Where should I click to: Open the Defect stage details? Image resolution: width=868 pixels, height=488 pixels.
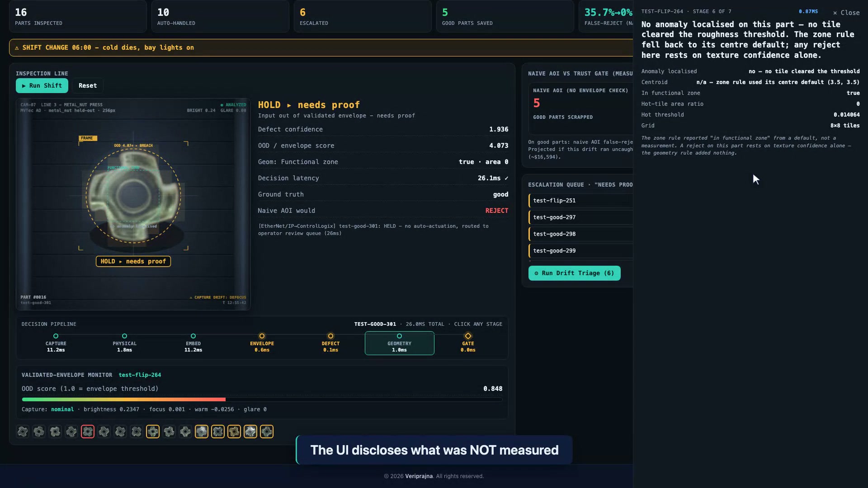[x=331, y=343]
